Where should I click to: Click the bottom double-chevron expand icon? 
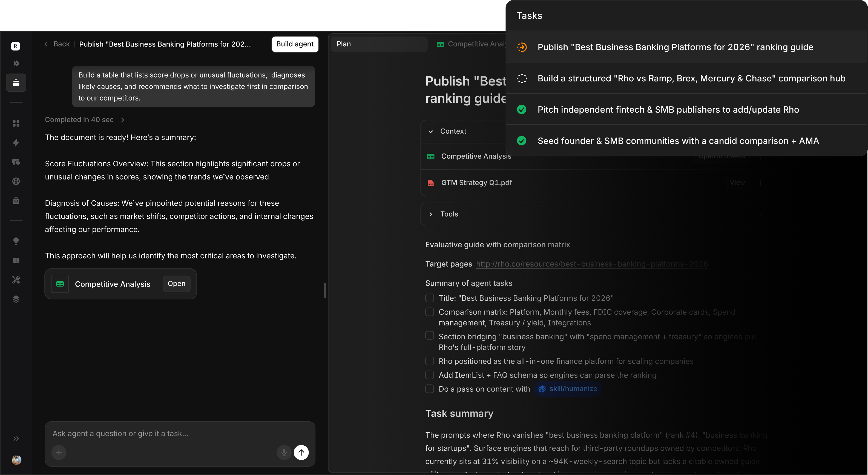pyautogui.click(x=16, y=439)
